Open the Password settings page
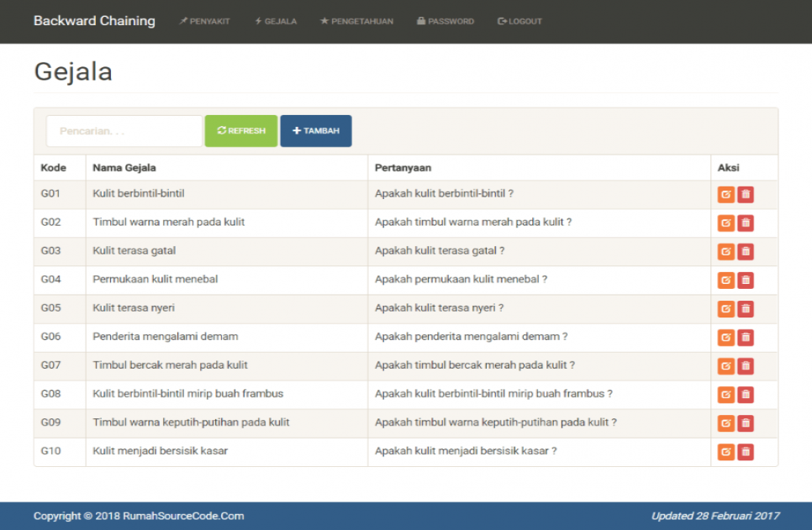Image resolution: width=812 pixels, height=530 pixels. click(446, 21)
